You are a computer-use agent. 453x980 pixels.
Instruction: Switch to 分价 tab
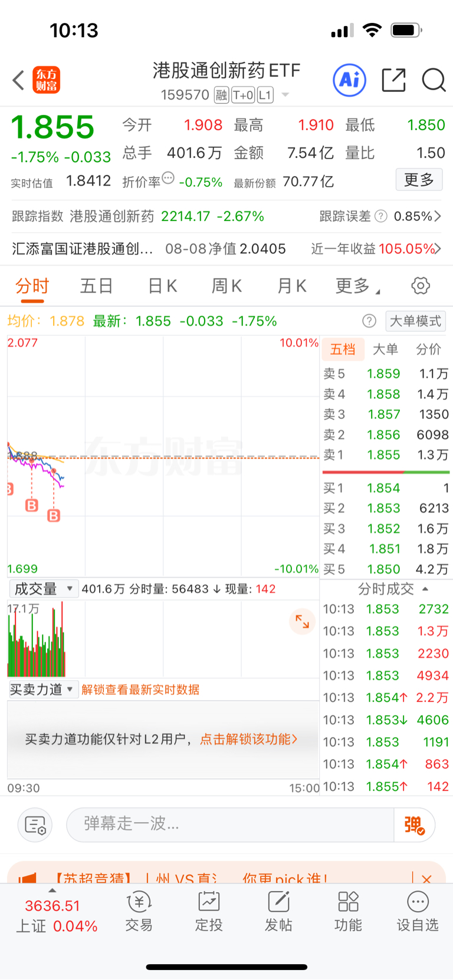click(x=429, y=349)
